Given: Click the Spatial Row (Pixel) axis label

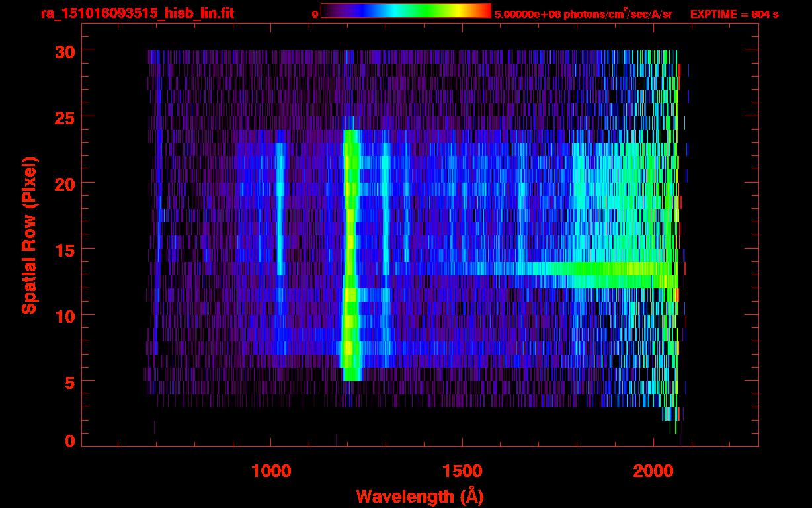Looking at the screenshot, I should (x=29, y=235).
